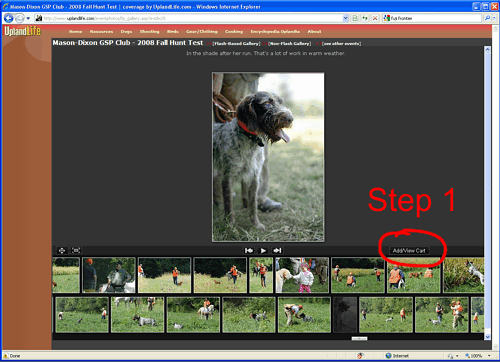Select thumbnail of large orange vest beside brown dog
The width and height of the screenshot is (500, 362).
point(414,275)
